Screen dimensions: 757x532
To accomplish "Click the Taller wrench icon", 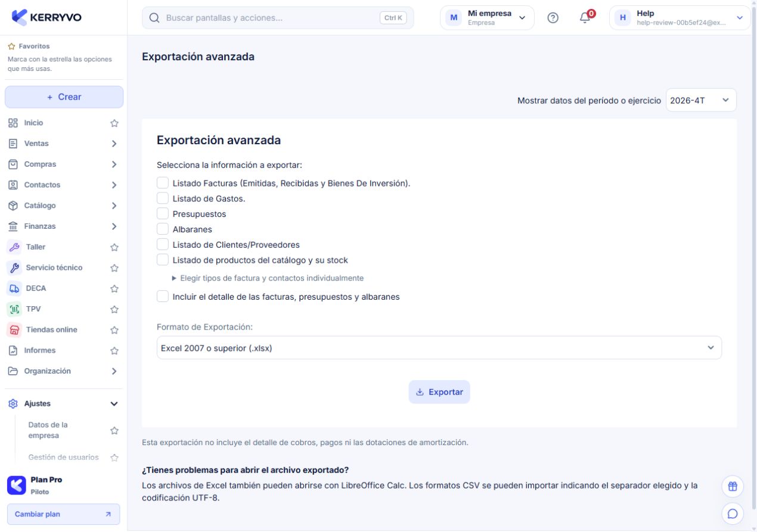I will coord(14,247).
